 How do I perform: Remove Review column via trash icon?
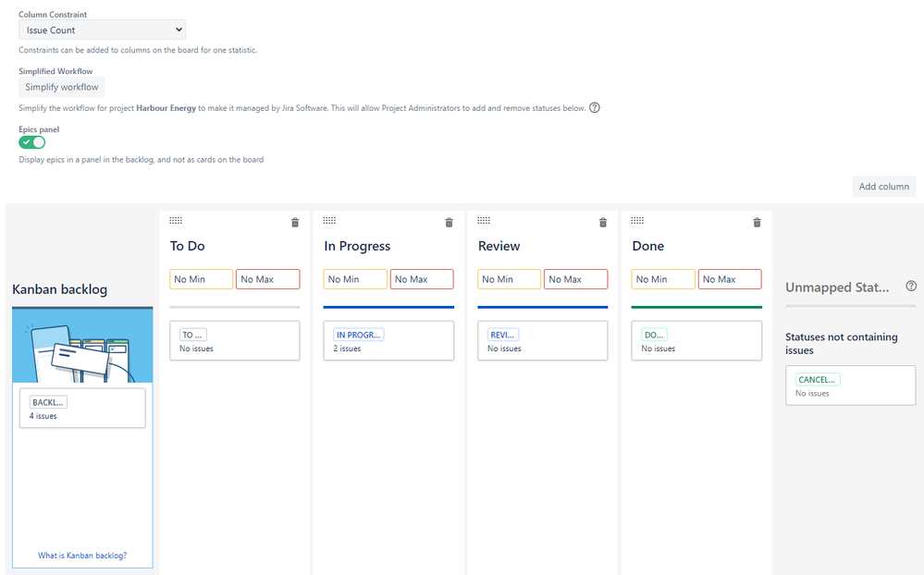click(x=603, y=222)
